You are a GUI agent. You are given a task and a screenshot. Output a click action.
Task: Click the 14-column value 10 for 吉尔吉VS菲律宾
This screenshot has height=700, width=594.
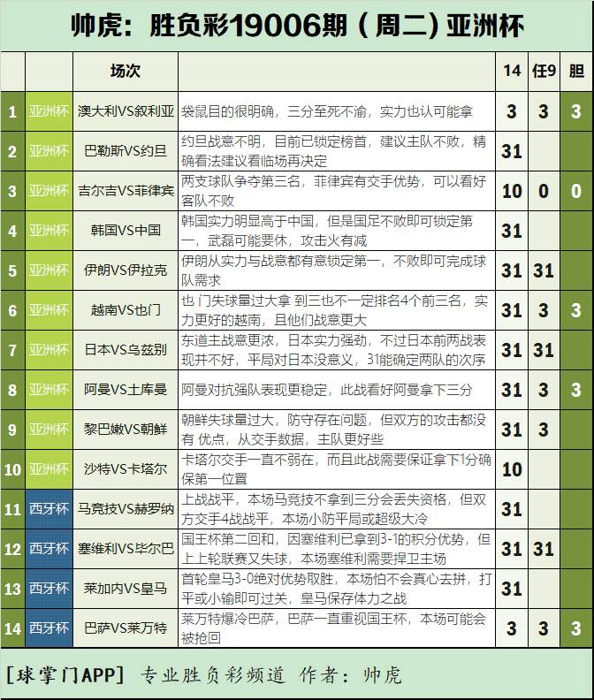coord(512,192)
